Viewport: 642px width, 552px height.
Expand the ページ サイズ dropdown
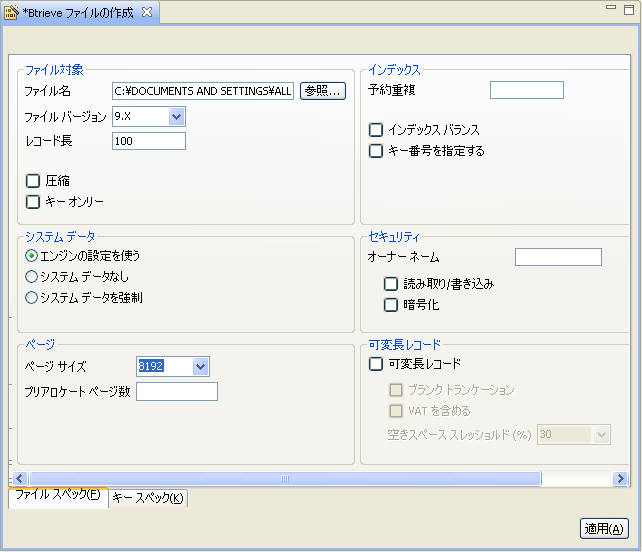click(x=200, y=367)
